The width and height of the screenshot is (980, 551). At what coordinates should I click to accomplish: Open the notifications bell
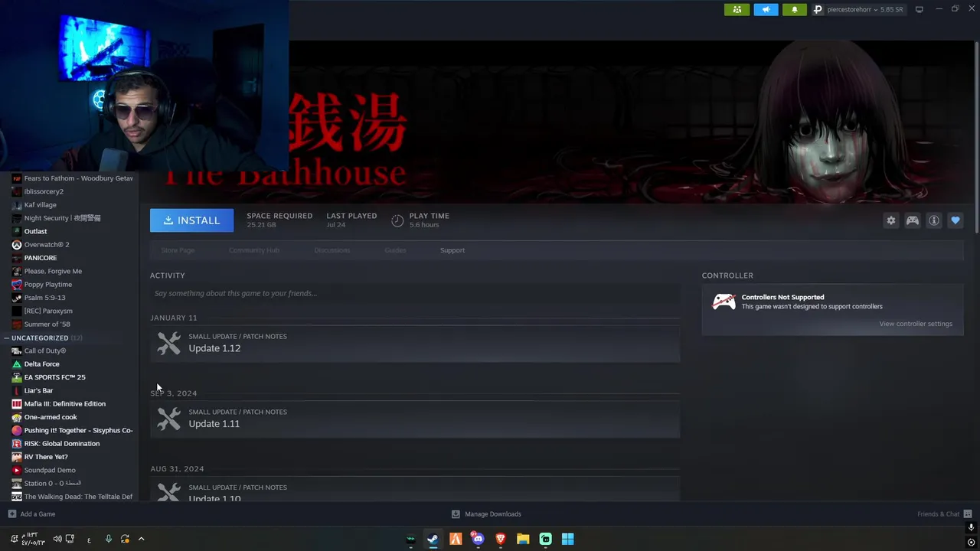pyautogui.click(x=794, y=9)
